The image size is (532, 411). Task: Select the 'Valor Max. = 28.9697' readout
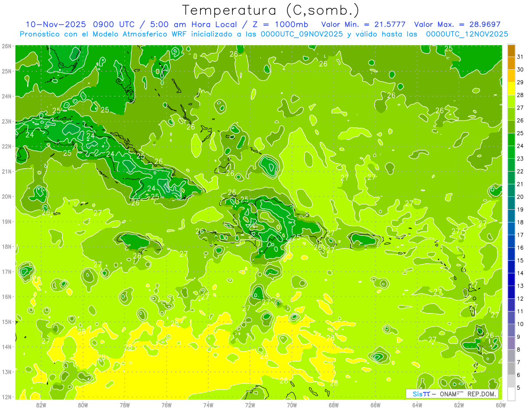457,24
